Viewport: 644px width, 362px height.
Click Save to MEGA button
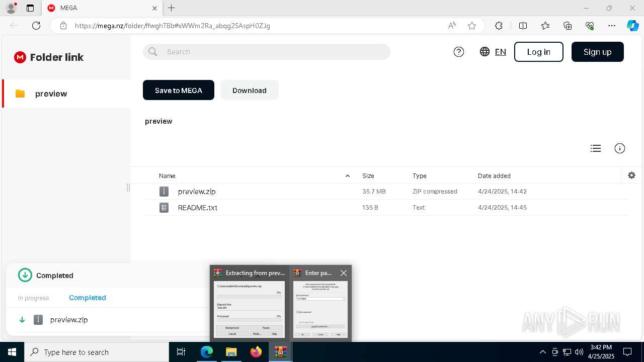pos(179,90)
